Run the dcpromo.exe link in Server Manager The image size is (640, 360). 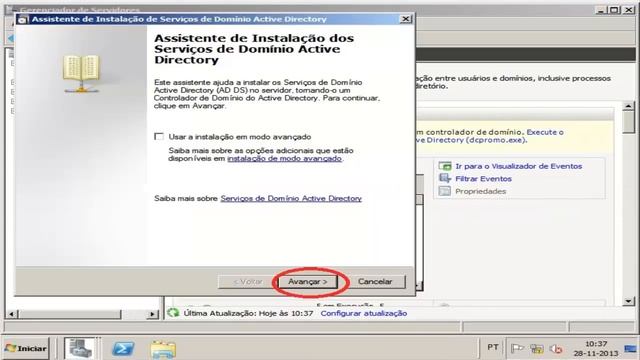(495, 140)
